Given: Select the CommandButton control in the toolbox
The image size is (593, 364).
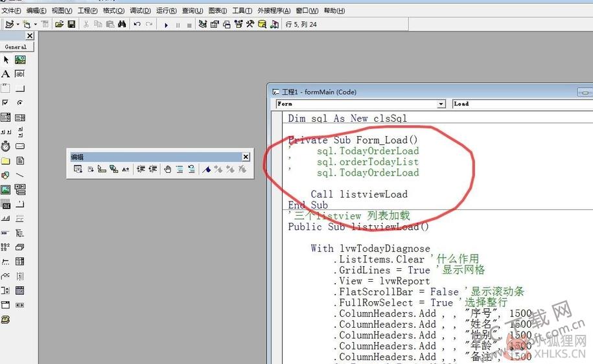Looking at the screenshot, I should pos(20,89).
